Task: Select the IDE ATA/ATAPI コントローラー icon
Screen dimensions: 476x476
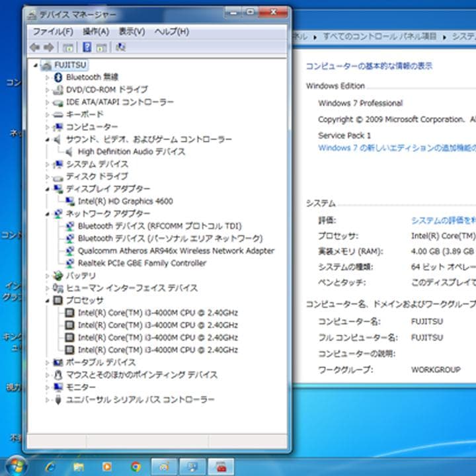Action: pos(58,102)
